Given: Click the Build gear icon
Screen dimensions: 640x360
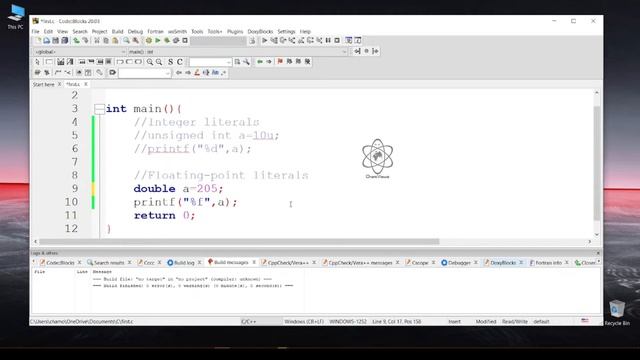Looking at the screenshot, I should (x=149, y=40).
